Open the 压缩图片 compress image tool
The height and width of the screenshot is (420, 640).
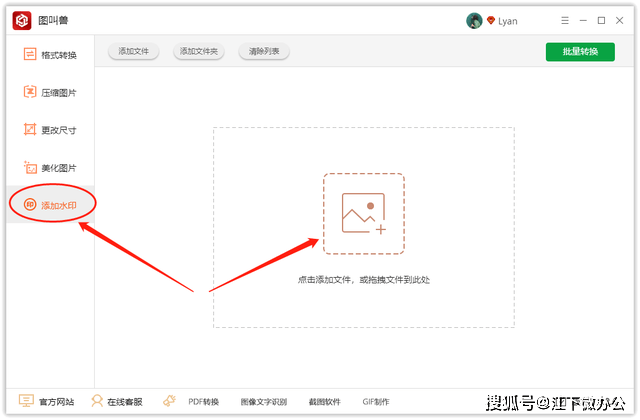click(50, 93)
